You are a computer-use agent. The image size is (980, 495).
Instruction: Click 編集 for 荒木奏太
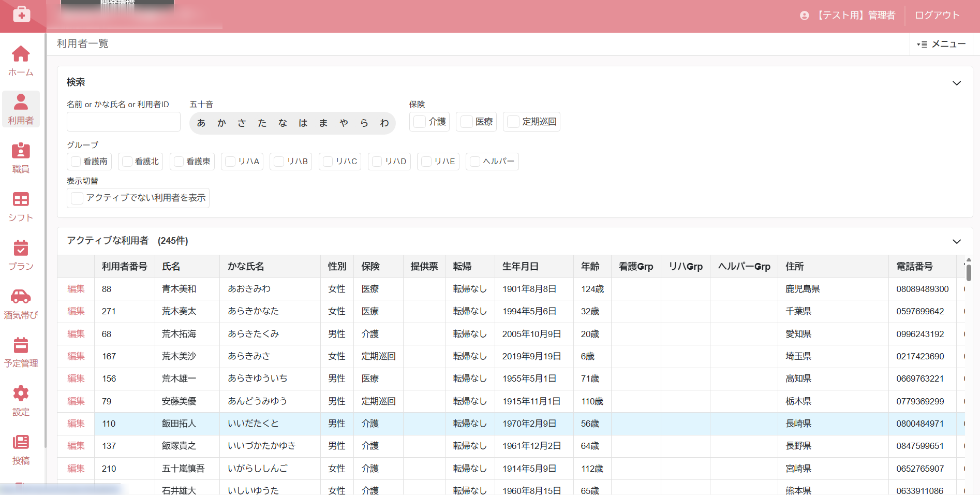coord(76,311)
